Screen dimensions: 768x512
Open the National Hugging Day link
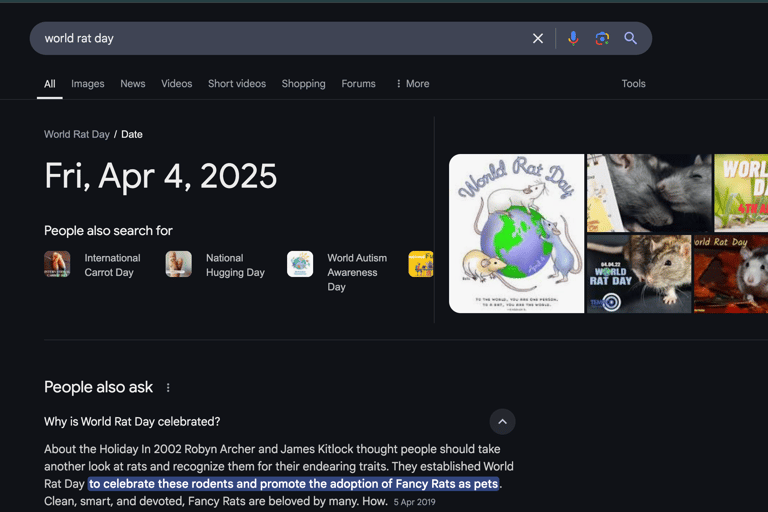(235, 265)
